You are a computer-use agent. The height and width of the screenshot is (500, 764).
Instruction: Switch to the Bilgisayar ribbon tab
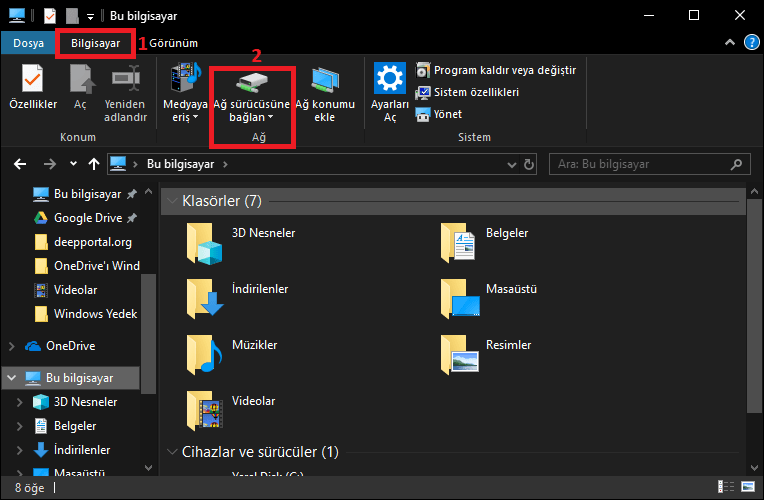(96, 43)
